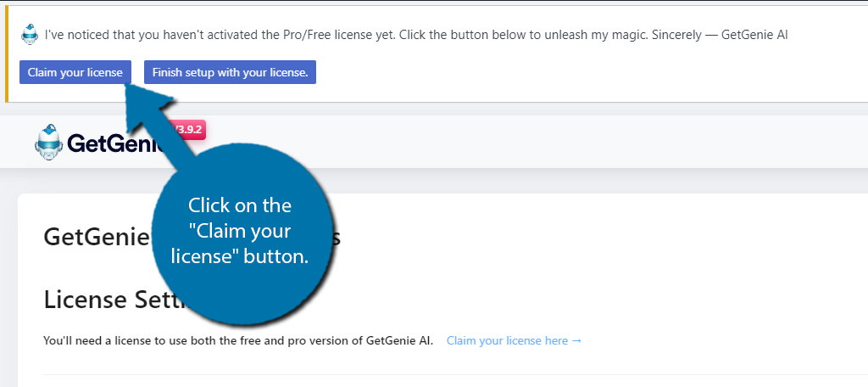Click the arrow after "Claim your license here"
Image resolution: width=868 pixels, height=387 pixels.
coord(576,340)
